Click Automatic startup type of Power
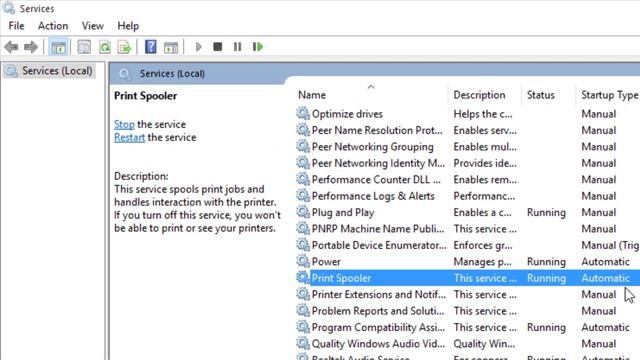640x360 pixels. (x=605, y=262)
